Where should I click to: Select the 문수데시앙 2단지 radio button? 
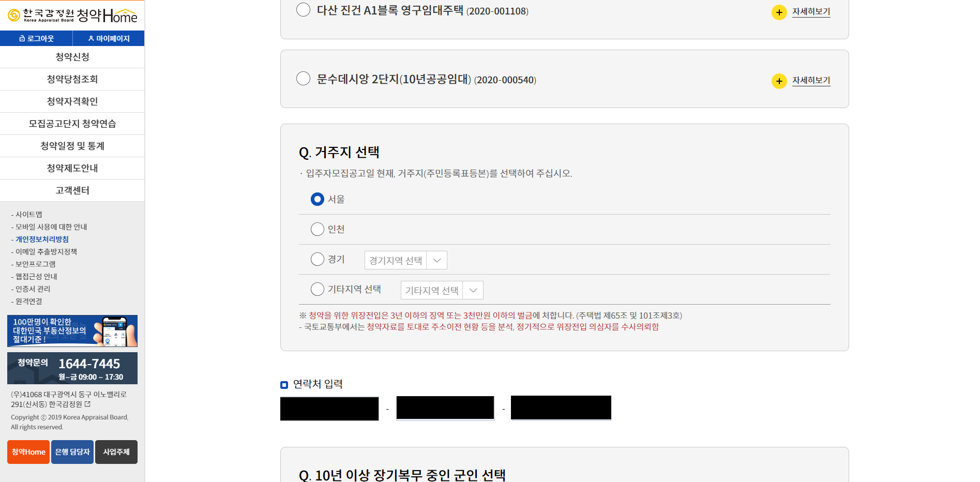(x=303, y=78)
